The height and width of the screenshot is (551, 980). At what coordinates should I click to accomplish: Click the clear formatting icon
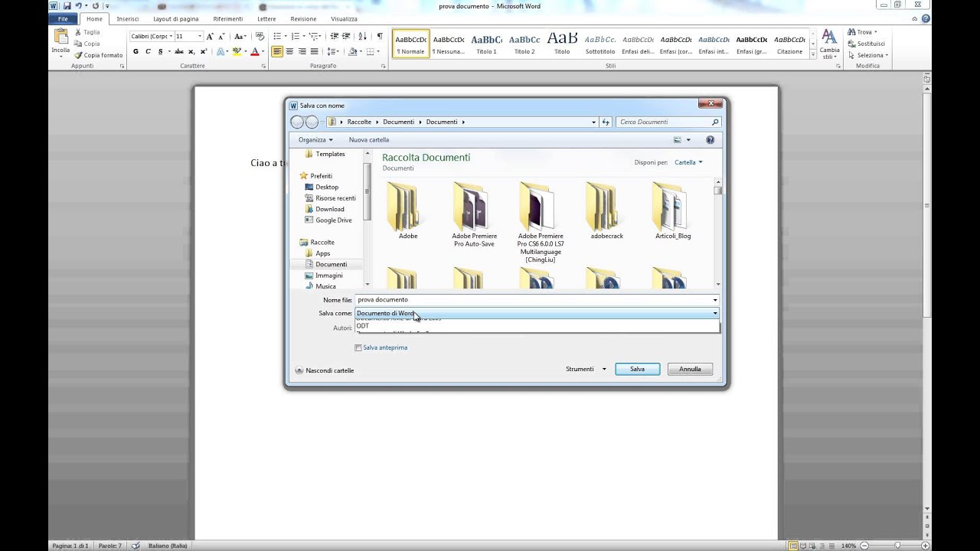pos(260,36)
